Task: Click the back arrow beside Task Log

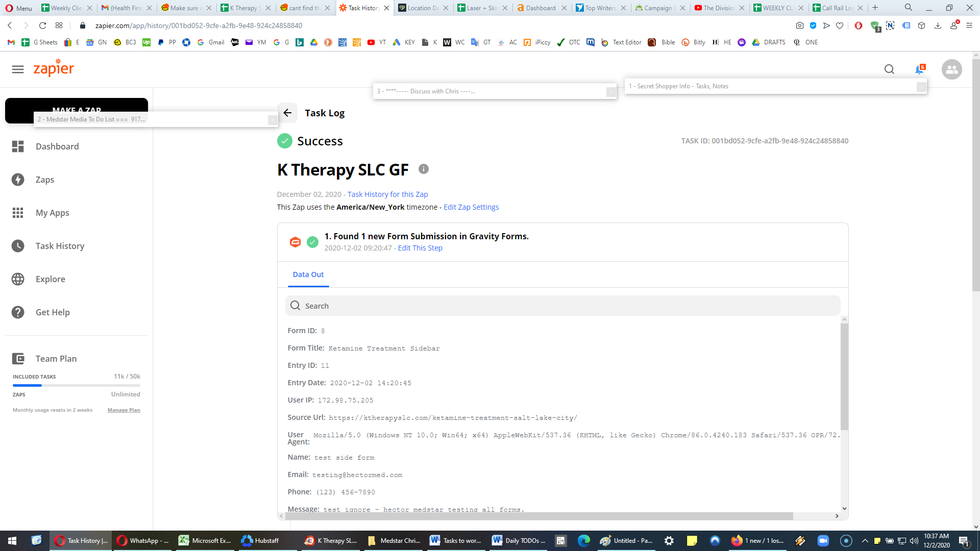Action: pyautogui.click(x=287, y=113)
